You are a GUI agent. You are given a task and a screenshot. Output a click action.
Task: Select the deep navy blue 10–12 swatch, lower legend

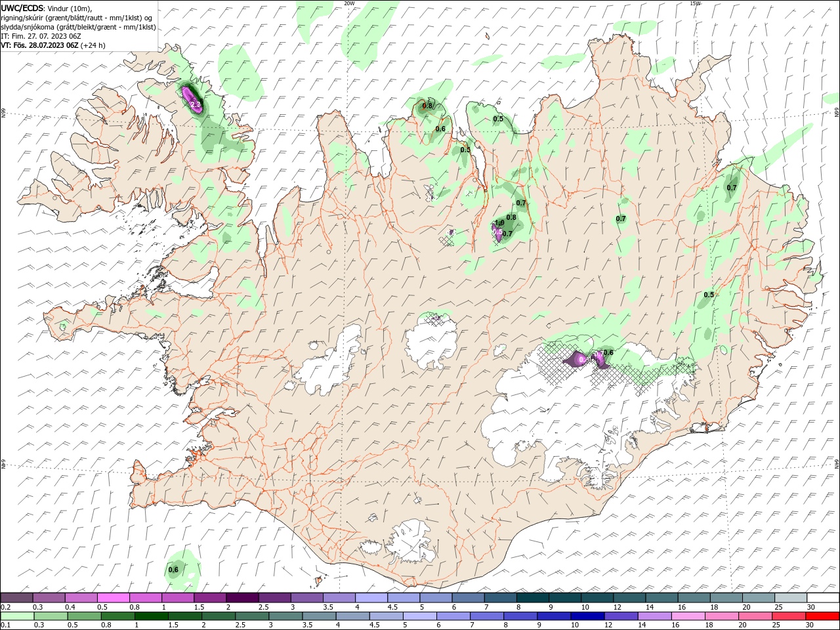[587, 616]
